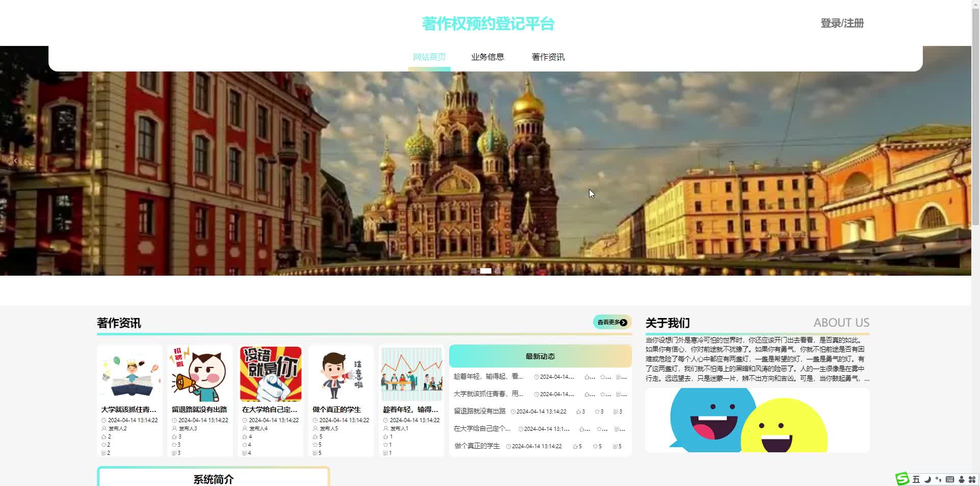Open list item 留退路就没有出路
This screenshot has height=486, width=980.
pyautogui.click(x=480, y=411)
